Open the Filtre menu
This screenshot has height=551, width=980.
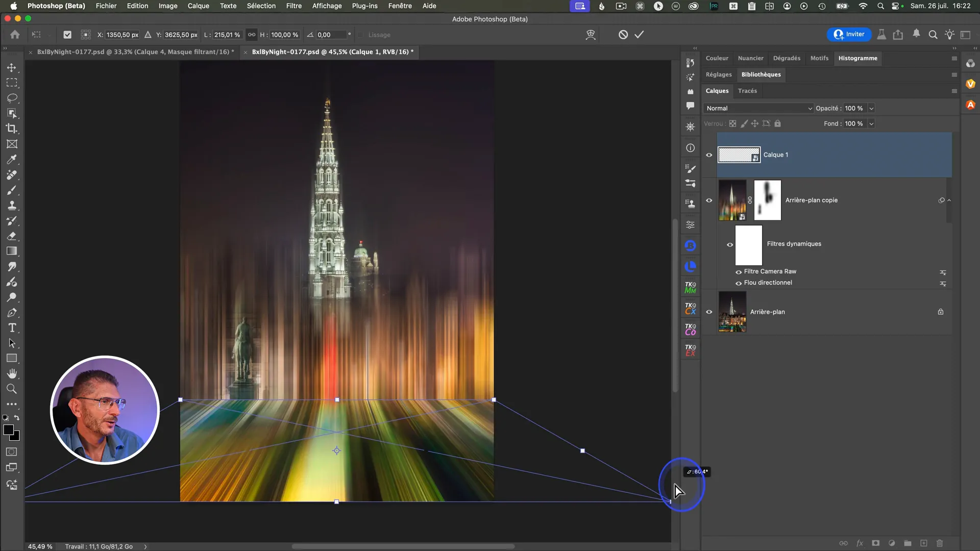pyautogui.click(x=293, y=6)
